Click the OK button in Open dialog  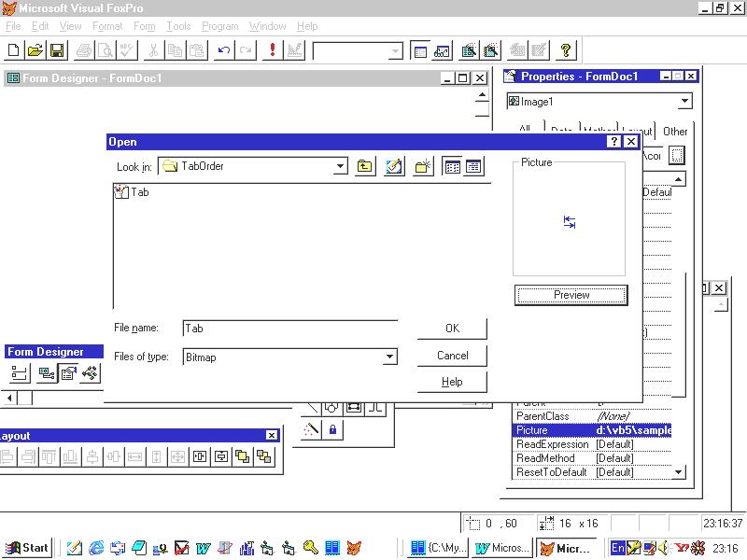[452, 329]
